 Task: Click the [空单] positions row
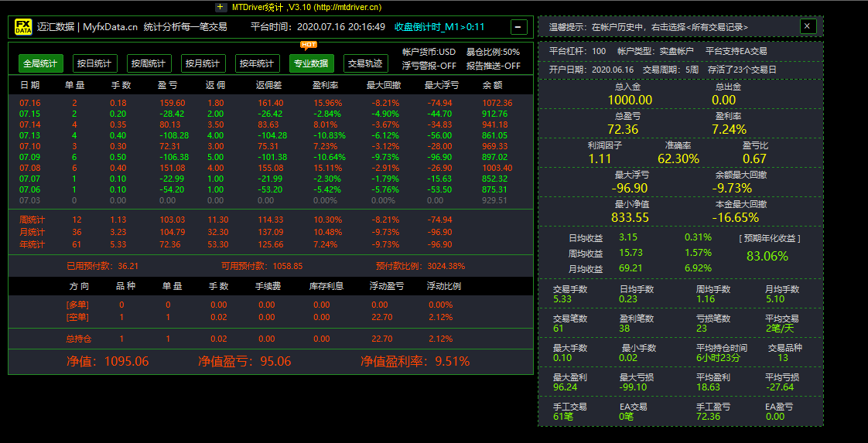coord(271,318)
